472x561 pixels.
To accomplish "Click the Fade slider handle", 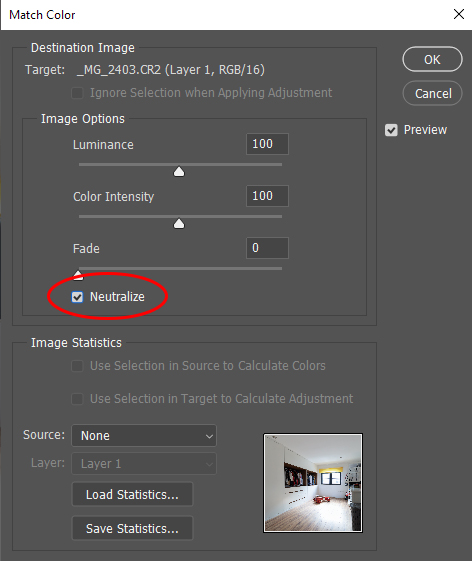I will click(78, 275).
